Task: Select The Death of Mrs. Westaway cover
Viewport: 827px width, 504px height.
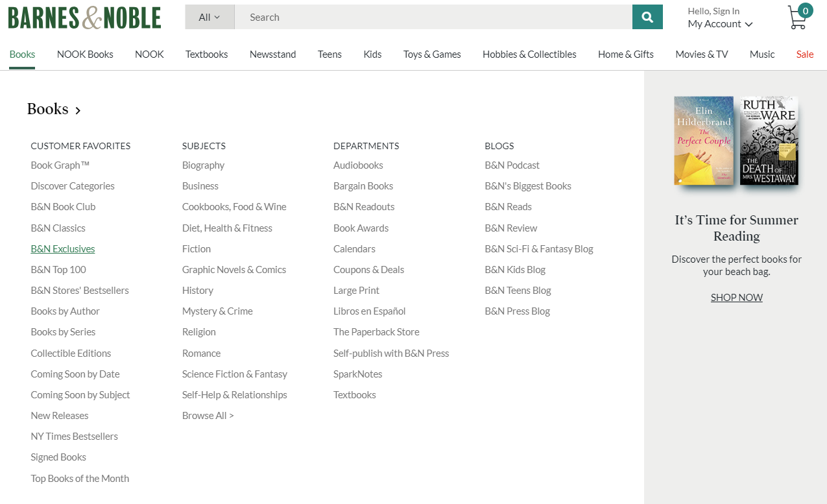Action: tap(769, 140)
